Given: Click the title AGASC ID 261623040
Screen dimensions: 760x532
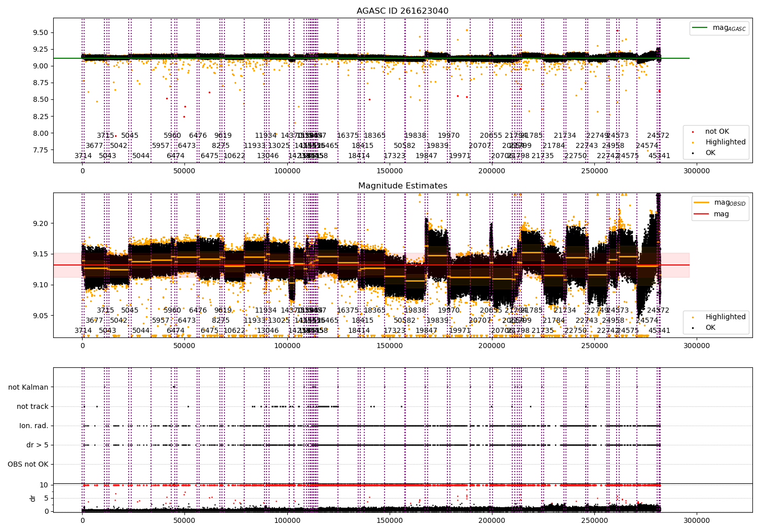Looking at the screenshot, I should point(402,11).
